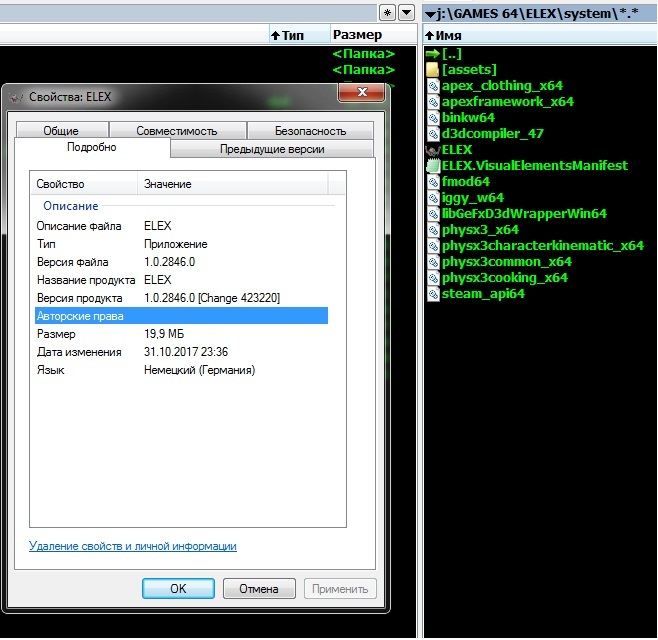
Task: Click the OK button
Action: click(x=178, y=588)
